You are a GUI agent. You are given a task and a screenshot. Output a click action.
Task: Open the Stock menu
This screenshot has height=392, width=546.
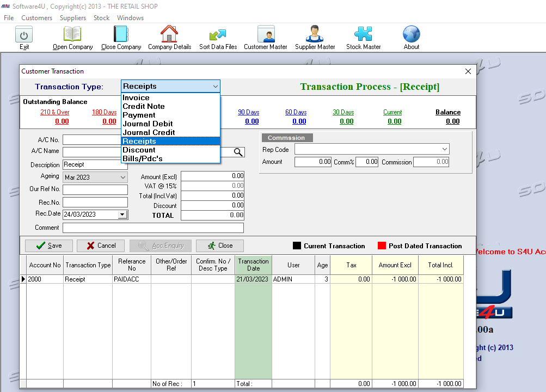[x=101, y=18]
